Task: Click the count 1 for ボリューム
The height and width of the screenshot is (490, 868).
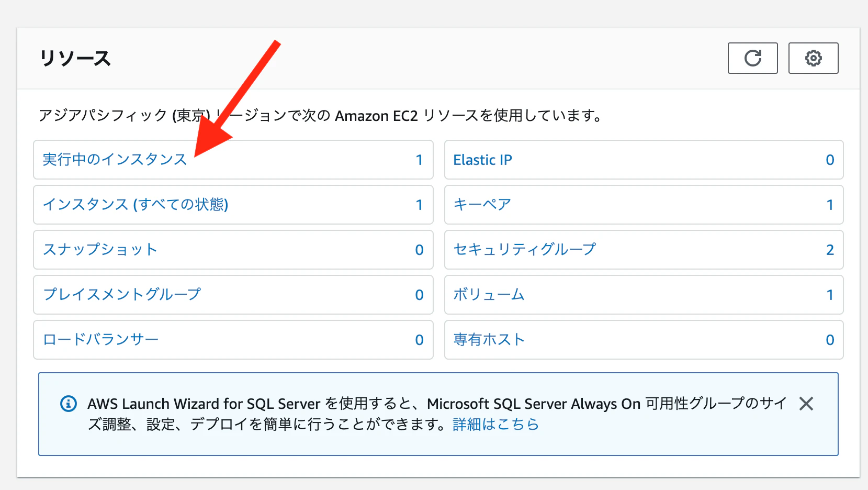Action: (x=830, y=295)
